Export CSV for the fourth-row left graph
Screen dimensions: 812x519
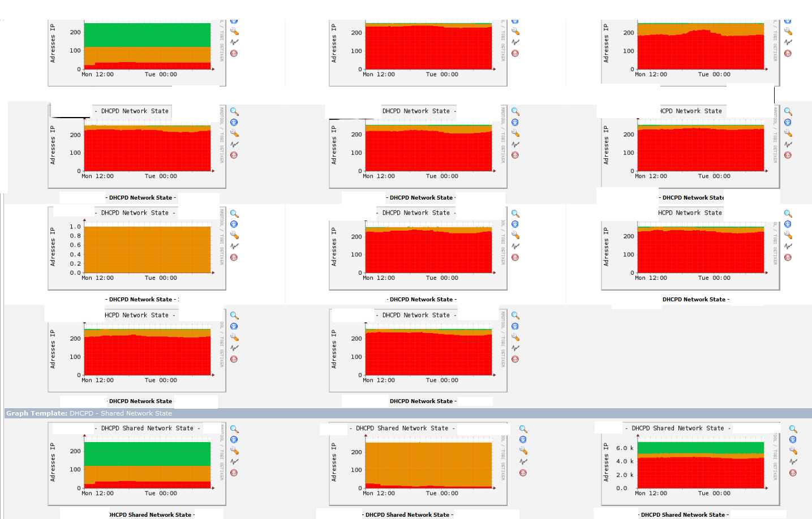pos(234,326)
